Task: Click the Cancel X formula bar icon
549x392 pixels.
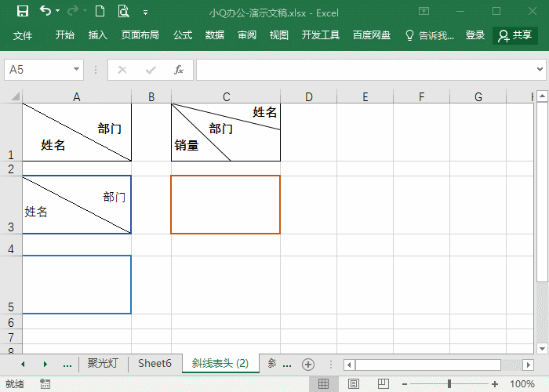Action: coord(122,70)
